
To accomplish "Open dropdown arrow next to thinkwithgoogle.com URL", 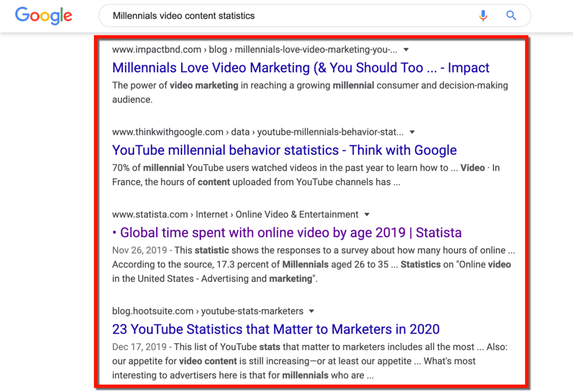I will coord(412,132).
